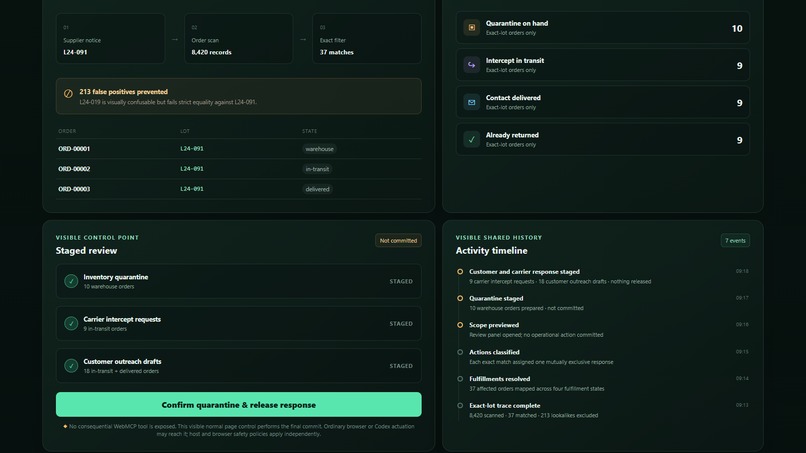Click the STAGED label on Carrier intercept requests
Image resolution: width=806 pixels, height=453 pixels.
(x=401, y=323)
